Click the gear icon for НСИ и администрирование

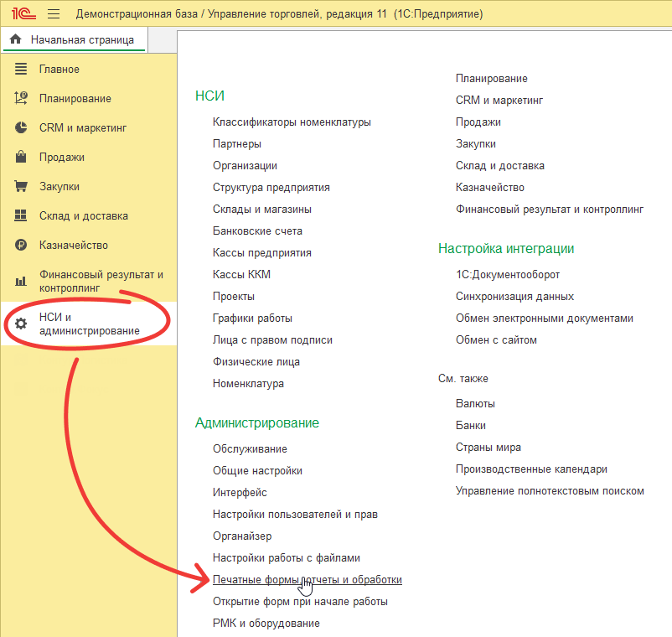(x=21, y=324)
